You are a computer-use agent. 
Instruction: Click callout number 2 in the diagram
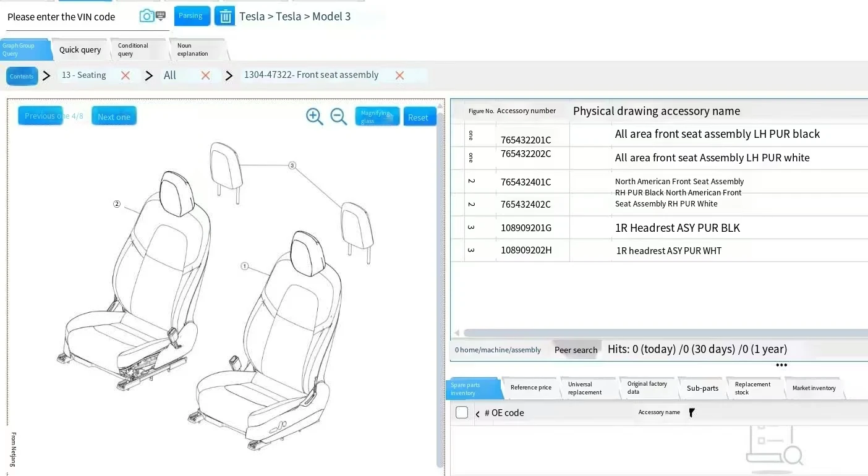117,204
